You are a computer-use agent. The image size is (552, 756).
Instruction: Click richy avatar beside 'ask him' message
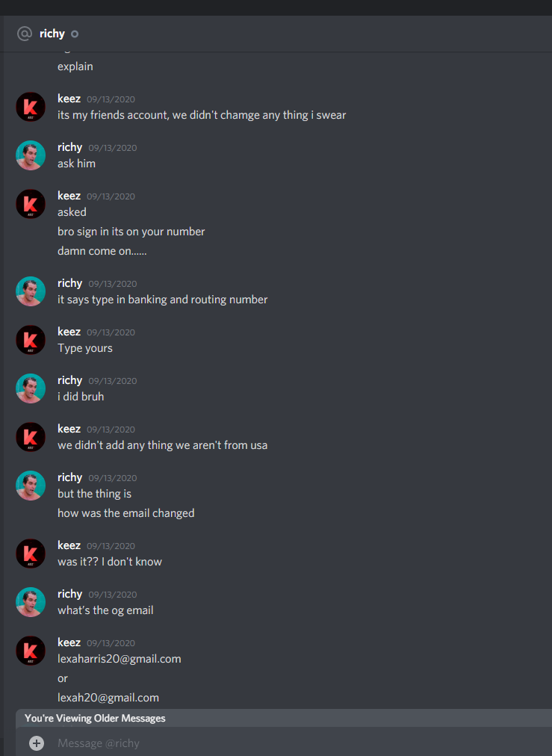pyautogui.click(x=31, y=155)
